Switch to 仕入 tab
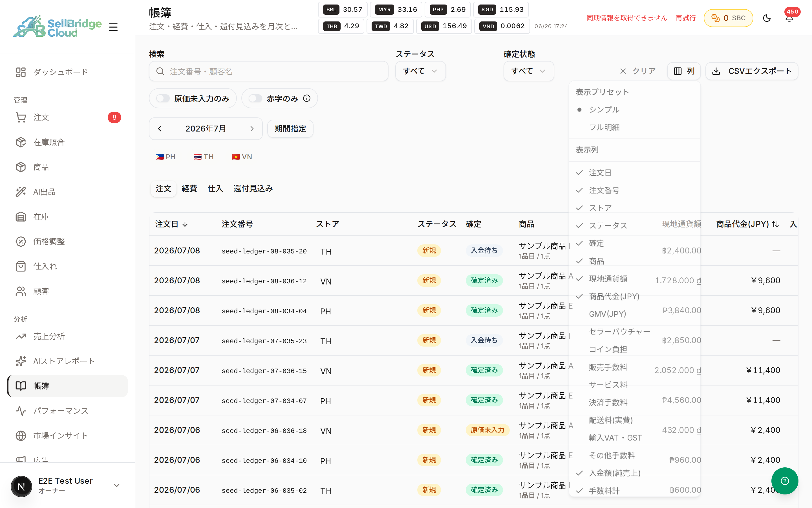Image resolution: width=812 pixels, height=508 pixels. pyautogui.click(x=215, y=189)
